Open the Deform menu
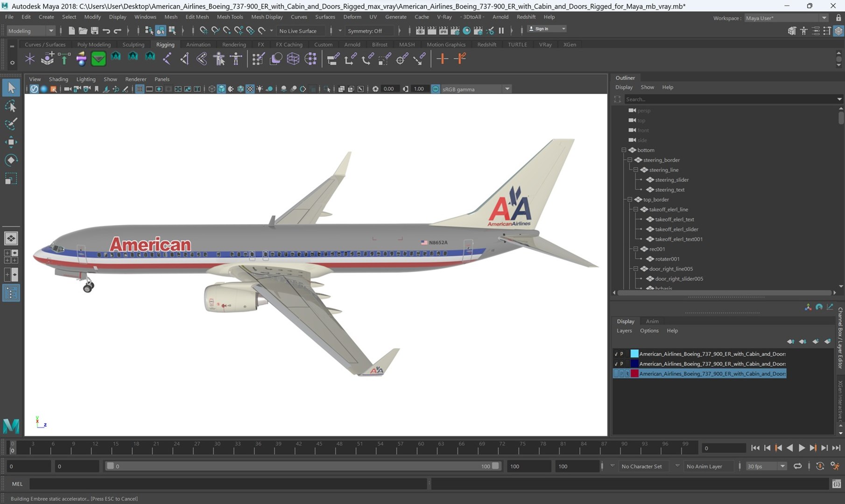Viewport: 845px width, 504px height. coord(352,17)
